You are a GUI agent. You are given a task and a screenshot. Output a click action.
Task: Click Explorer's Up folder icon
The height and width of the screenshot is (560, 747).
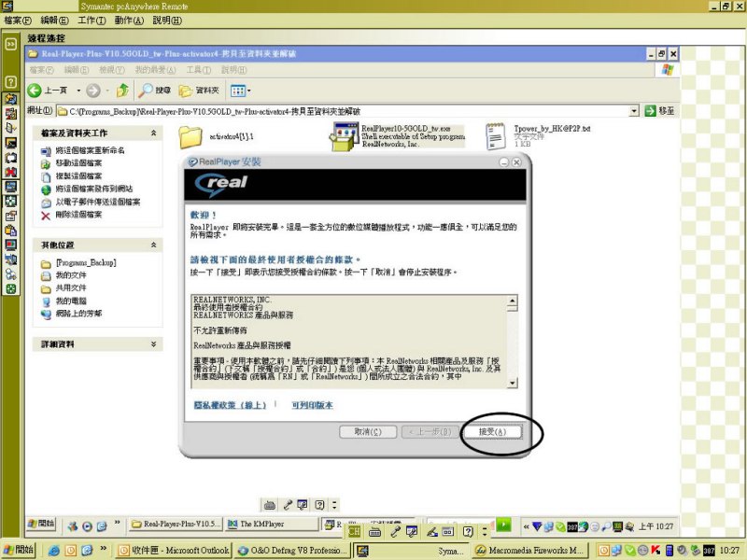point(122,90)
